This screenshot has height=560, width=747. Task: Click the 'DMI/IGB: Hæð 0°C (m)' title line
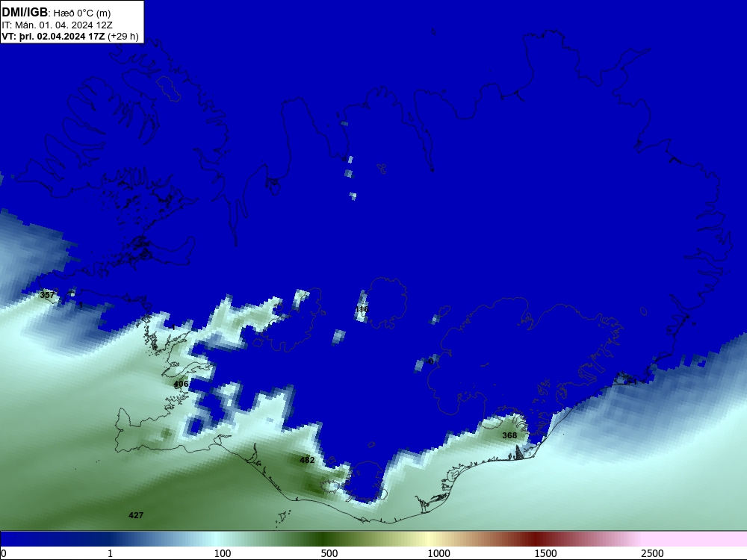click(x=56, y=13)
